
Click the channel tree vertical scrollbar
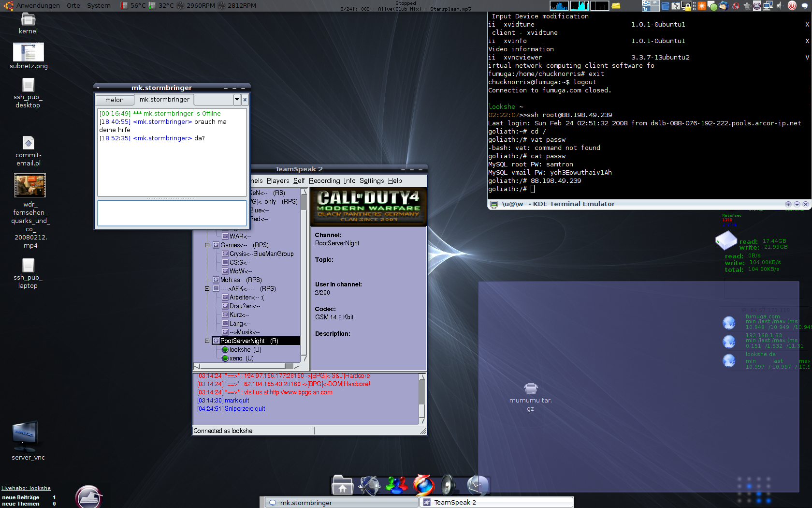coord(304,275)
